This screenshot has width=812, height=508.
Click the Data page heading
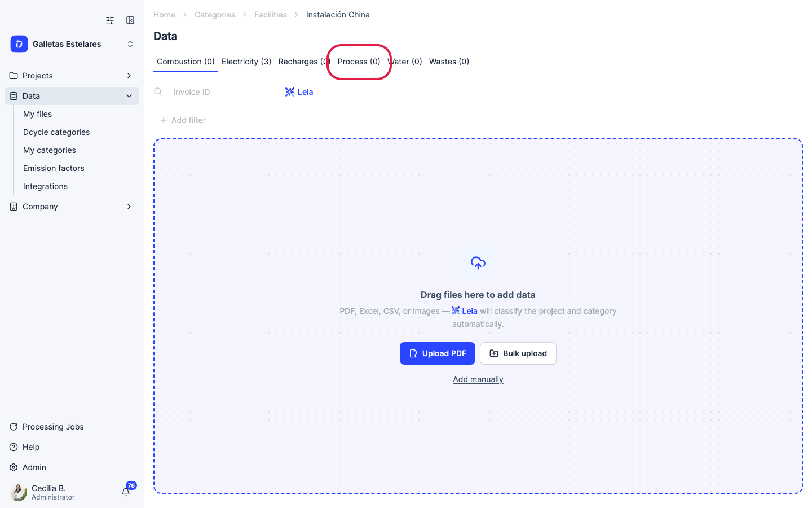pyautogui.click(x=165, y=36)
